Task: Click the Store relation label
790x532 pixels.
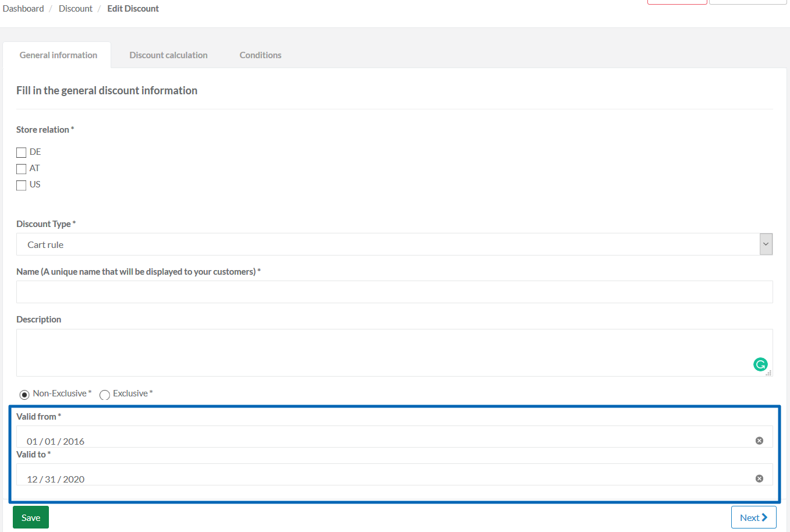Action: pyautogui.click(x=45, y=130)
